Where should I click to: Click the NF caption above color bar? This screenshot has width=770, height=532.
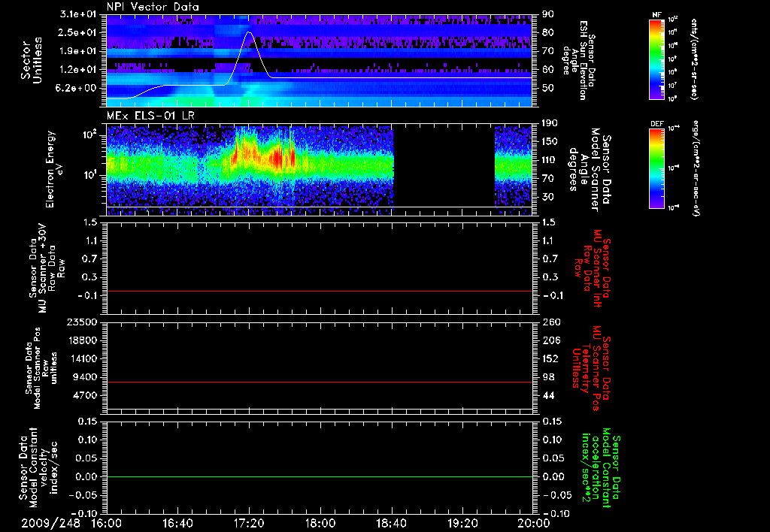click(x=656, y=15)
